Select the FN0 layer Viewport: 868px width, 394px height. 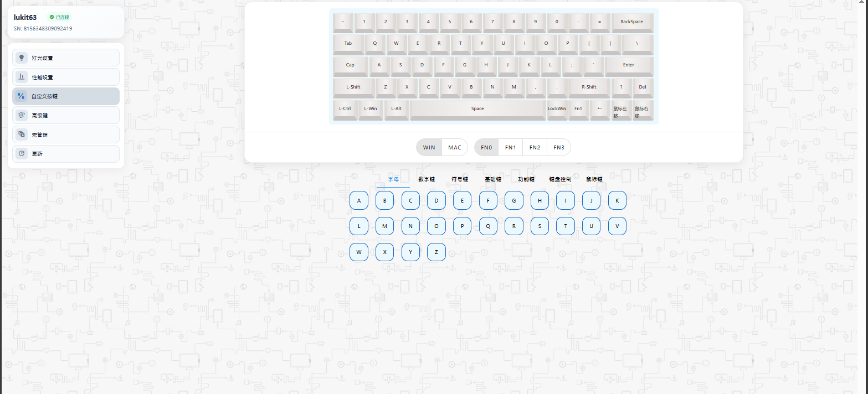tap(486, 147)
